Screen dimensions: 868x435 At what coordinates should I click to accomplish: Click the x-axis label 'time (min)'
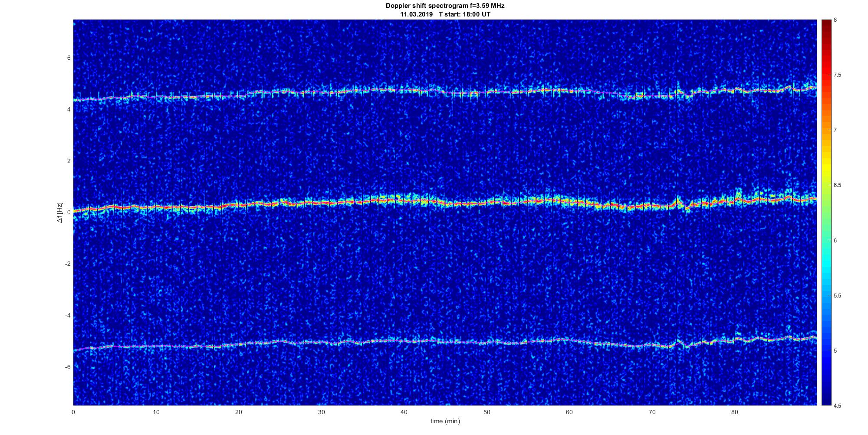[x=445, y=421]
